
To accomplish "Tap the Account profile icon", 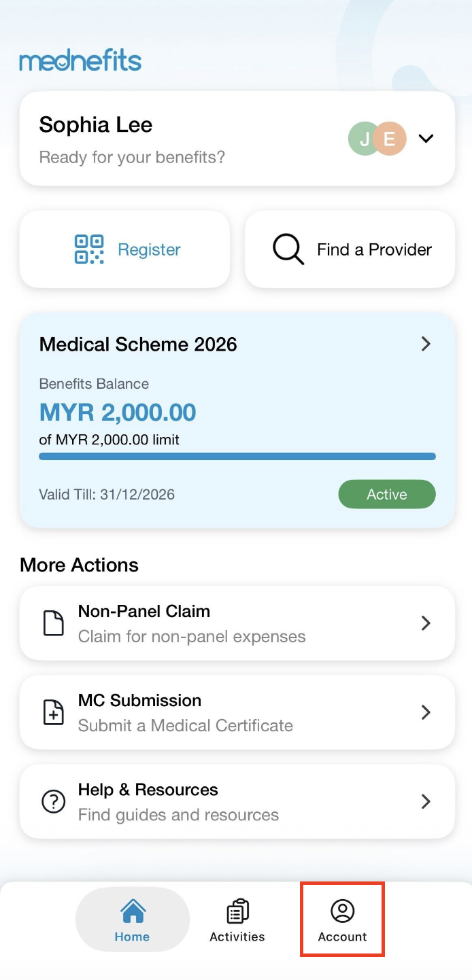I will 342,911.
